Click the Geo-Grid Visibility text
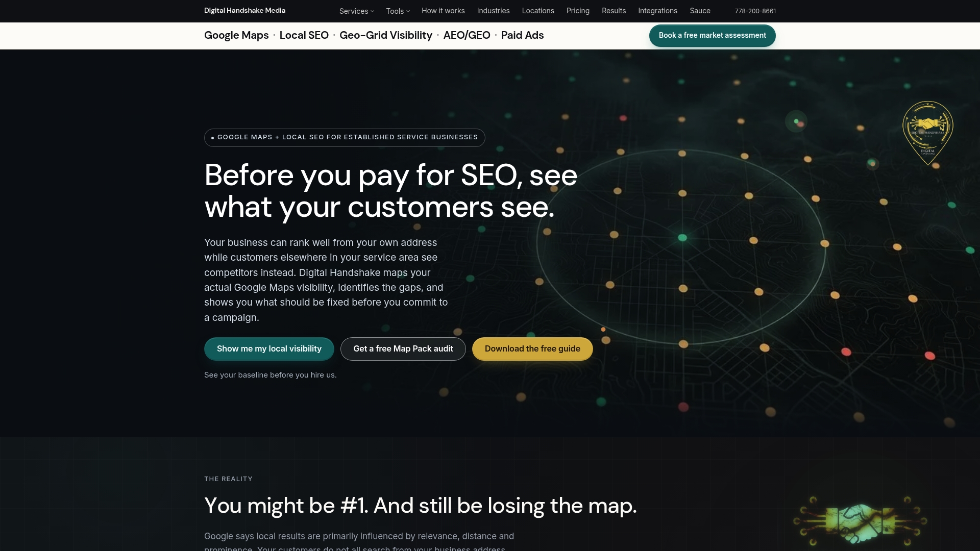This screenshot has height=551, width=980. 386,35
